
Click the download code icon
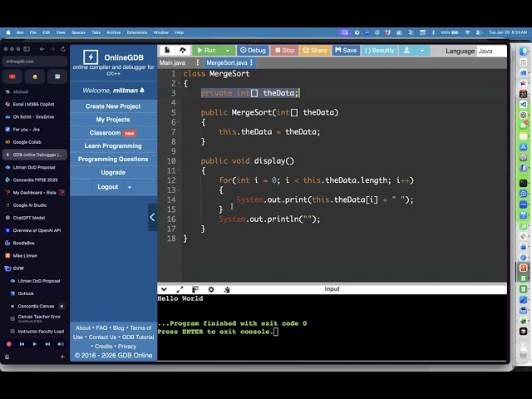click(x=406, y=50)
